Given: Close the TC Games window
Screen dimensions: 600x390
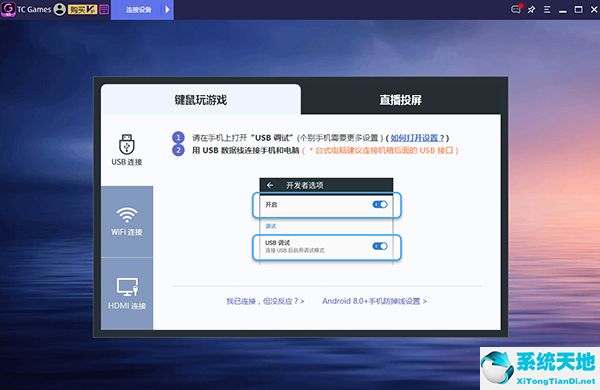Looking at the screenshot, I should pos(594,10).
